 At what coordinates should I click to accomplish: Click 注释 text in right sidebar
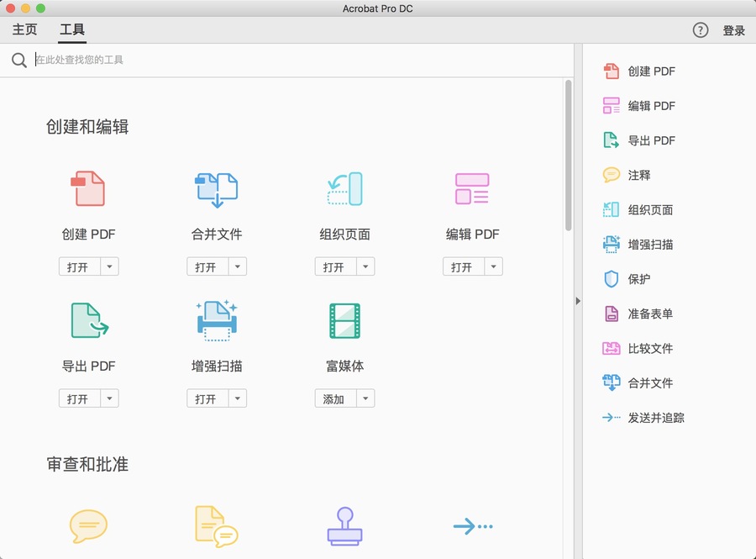[639, 175]
